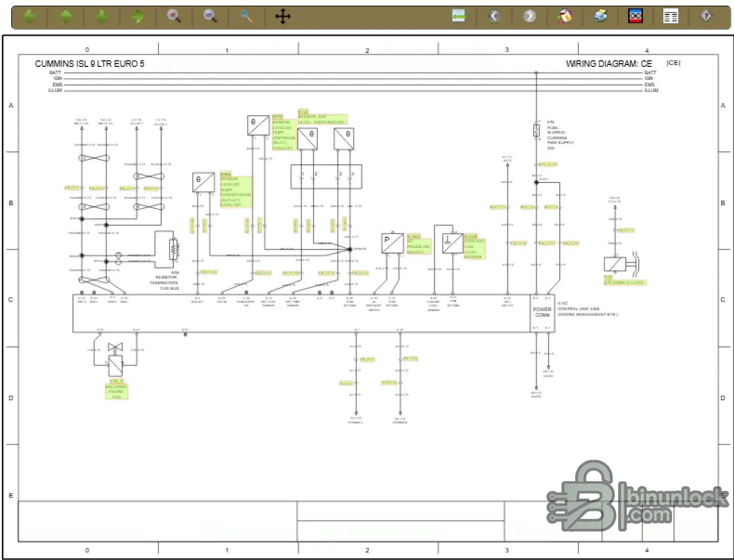The image size is (734, 560).
Task: Click the red-blue binoculars icon
Action: pyautogui.click(x=636, y=17)
